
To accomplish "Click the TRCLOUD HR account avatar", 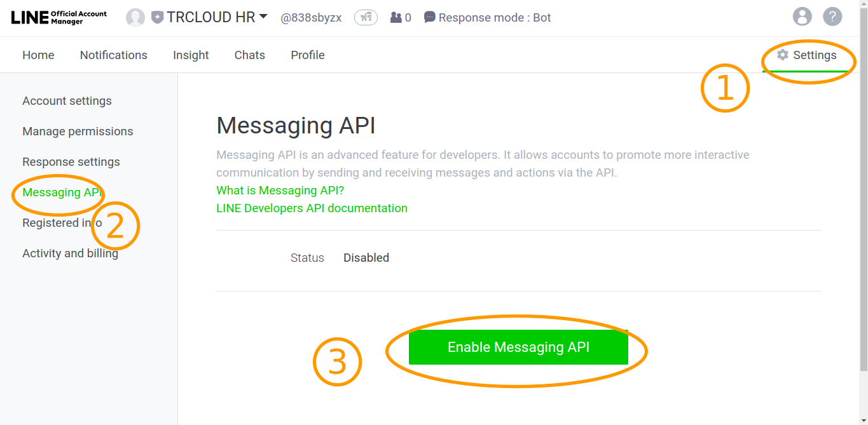I will [x=135, y=18].
